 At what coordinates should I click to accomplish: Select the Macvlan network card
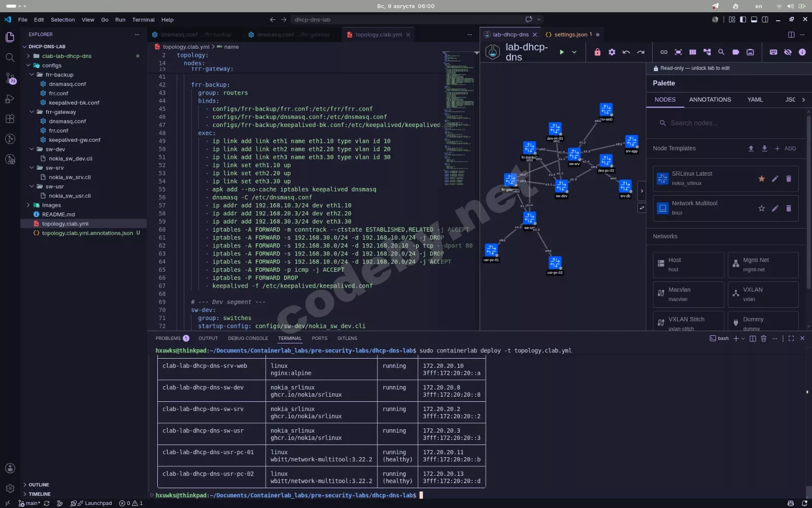[688, 294]
